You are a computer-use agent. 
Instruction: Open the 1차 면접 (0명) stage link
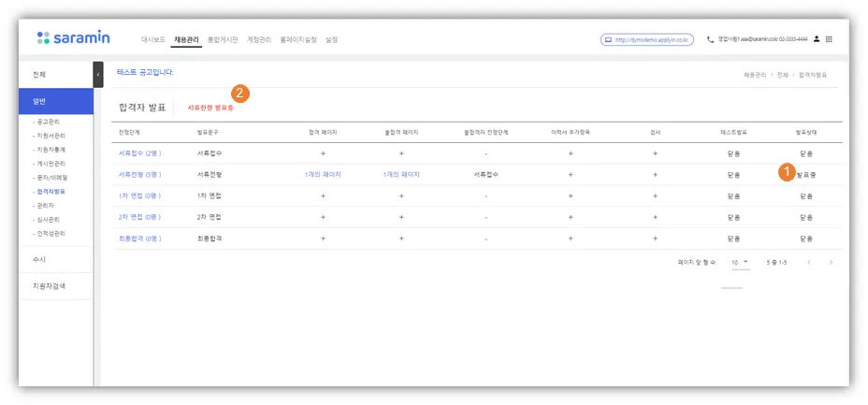pyautogui.click(x=139, y=195)
